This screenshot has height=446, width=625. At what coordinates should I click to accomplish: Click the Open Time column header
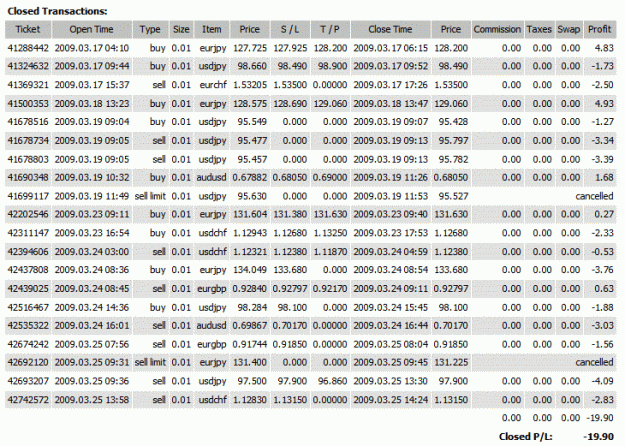(x=92, y=29)
